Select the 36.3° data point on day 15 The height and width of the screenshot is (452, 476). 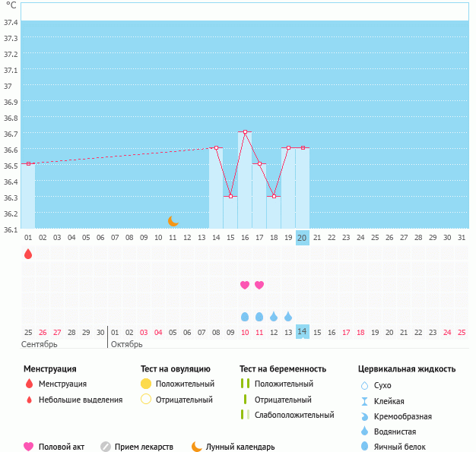[x=230, y=196]
